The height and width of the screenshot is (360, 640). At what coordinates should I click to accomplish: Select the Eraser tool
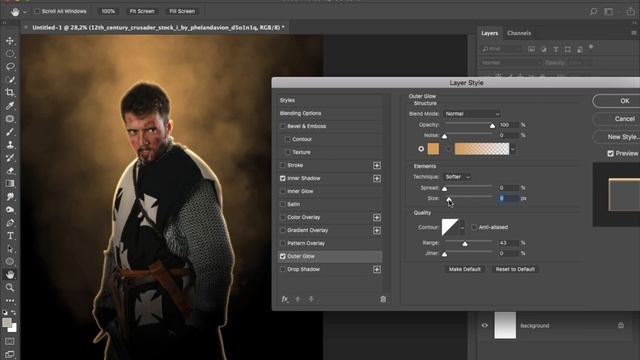[10, 171]
